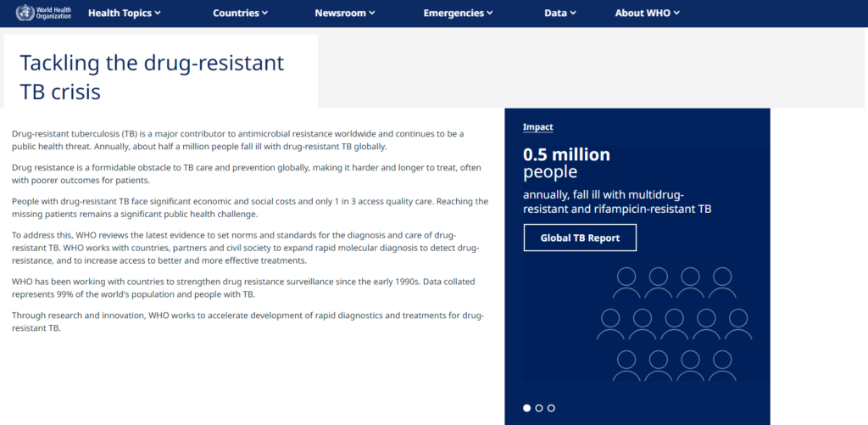The image size is (868, 425).
Task: Click the World Health Organization logo
Action: click(x=44, y=13)
